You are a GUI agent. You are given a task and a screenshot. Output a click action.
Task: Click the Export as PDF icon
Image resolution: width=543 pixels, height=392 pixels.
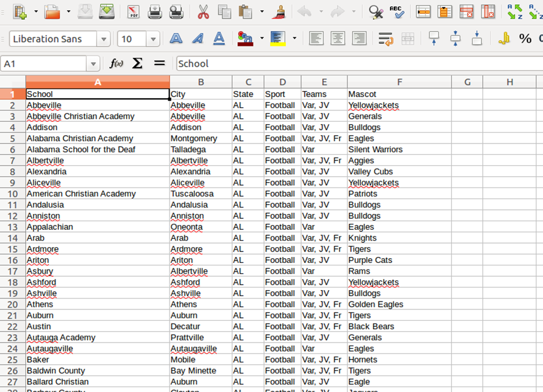point(133,11)
